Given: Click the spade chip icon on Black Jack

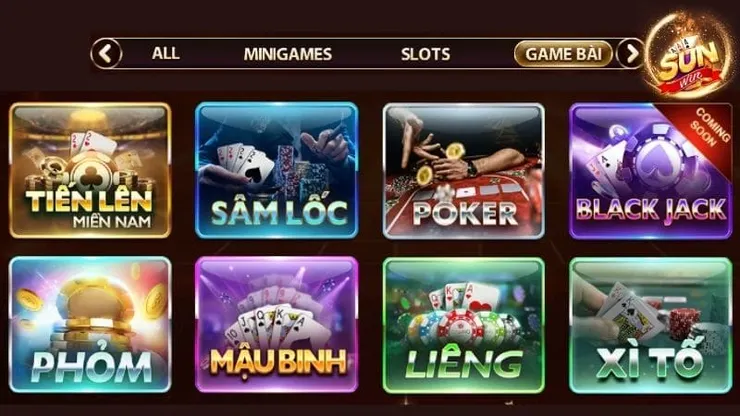Looking at the screenshot, I should click(656, 158).
